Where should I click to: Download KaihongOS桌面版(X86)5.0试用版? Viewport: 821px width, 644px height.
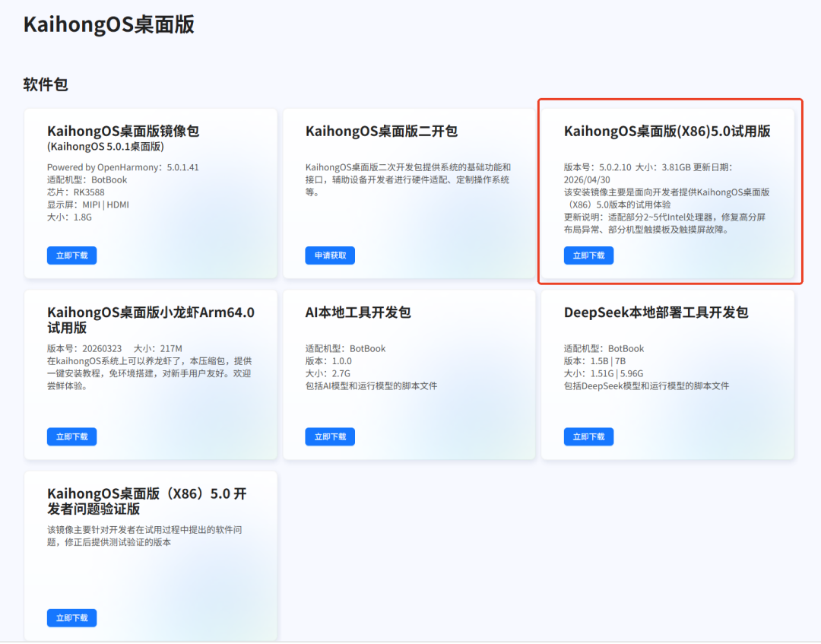588,255
